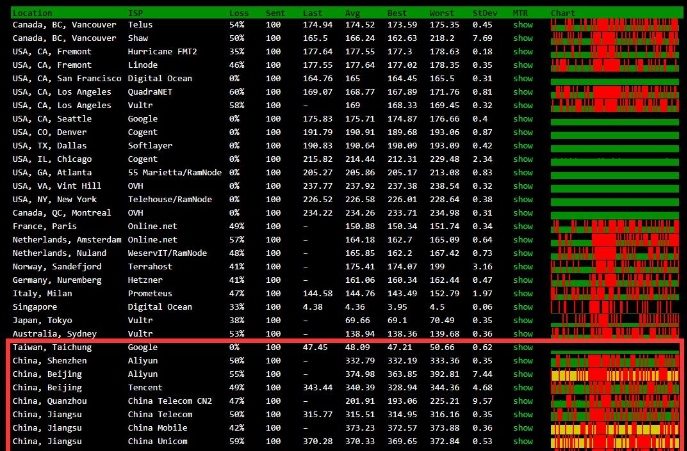Select the 'Australia, Sydney' location cell

click(55, 334)
